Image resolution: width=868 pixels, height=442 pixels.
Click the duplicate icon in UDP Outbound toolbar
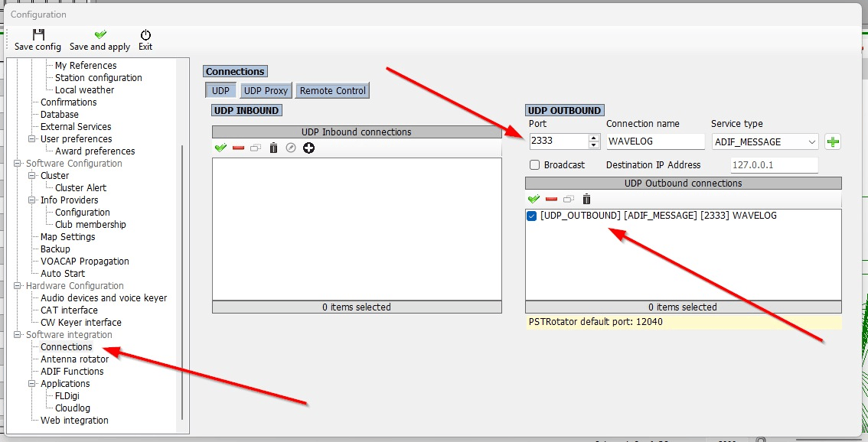(x=569, y=199)
